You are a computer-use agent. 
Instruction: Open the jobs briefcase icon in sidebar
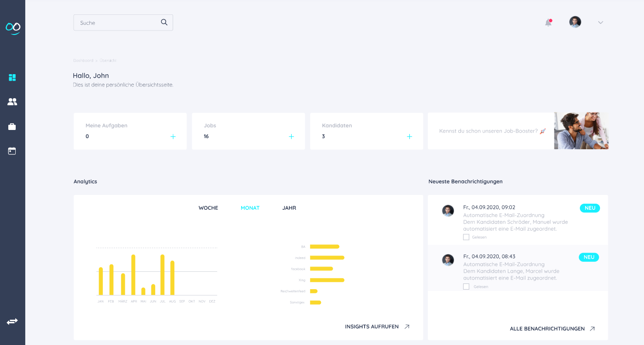click(x=12, y=126)
